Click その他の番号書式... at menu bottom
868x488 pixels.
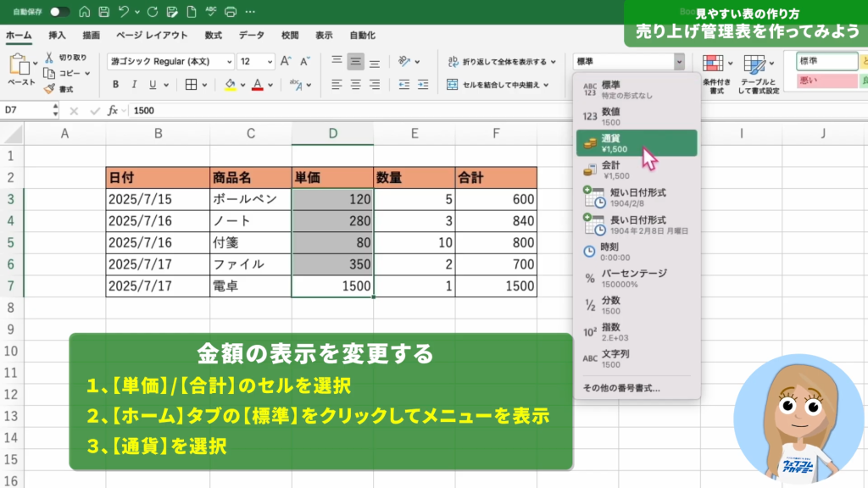tap(621, 388)
